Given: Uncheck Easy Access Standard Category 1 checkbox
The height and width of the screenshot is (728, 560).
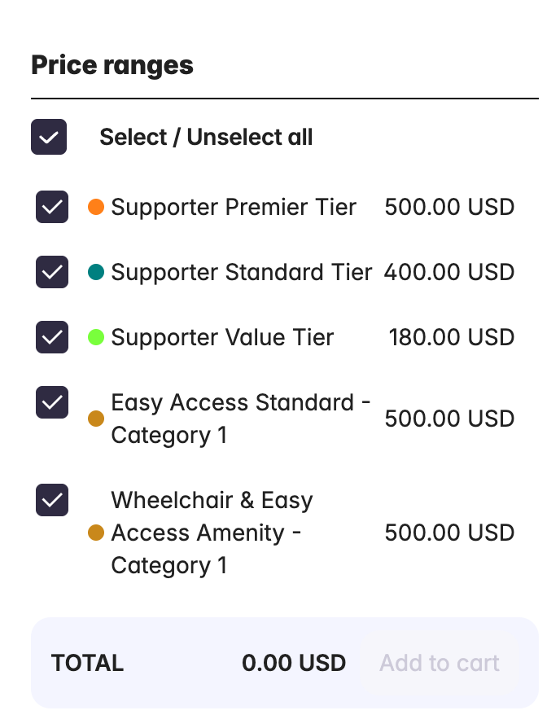Looking at the screenshot, I should 52,402.
